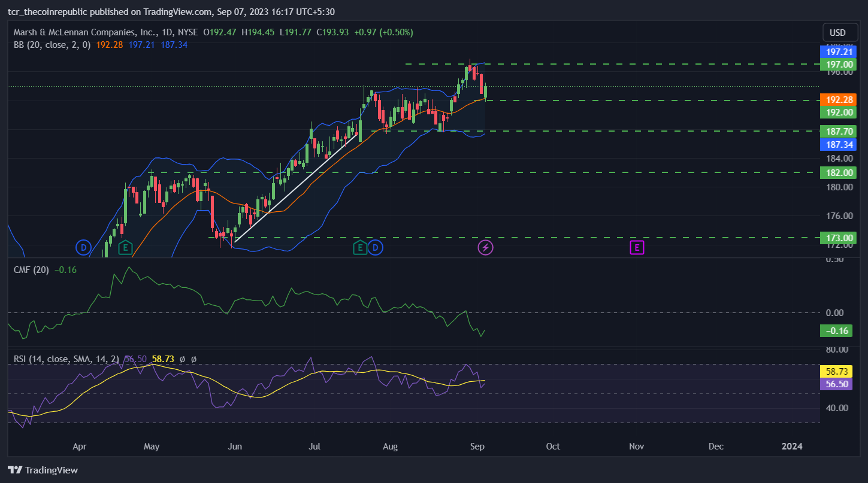Click the blue dividend D icon near April
The image size is (868, 483).
(x=83, y=247)
